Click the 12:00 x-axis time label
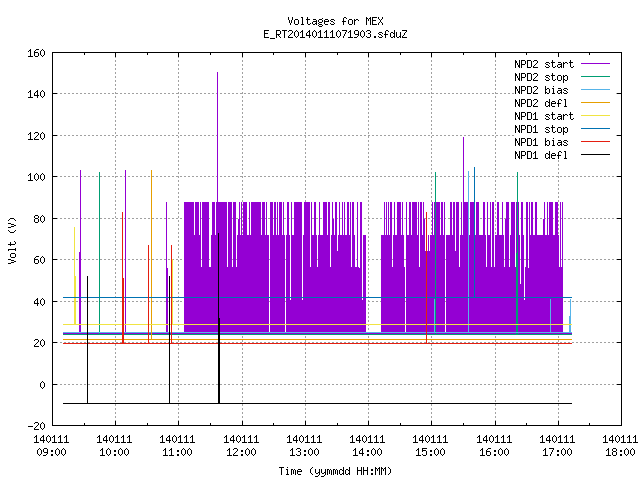Viewport: 640px width, 480px height. pos(241,453)
